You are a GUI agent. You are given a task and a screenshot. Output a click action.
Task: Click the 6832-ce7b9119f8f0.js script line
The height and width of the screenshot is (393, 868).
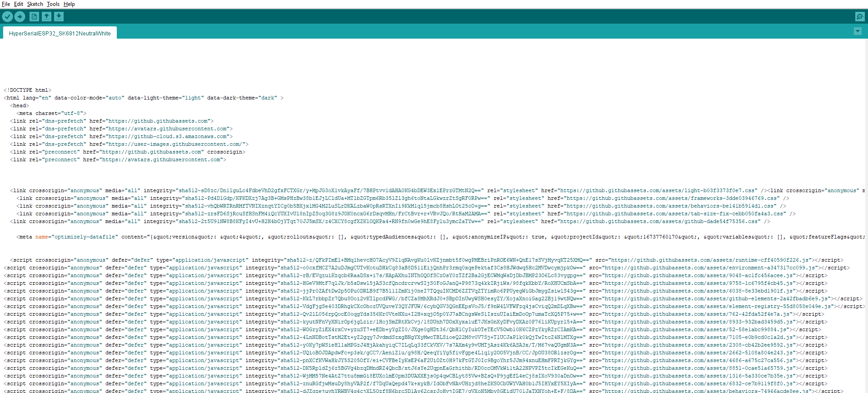tap(415, 384)
